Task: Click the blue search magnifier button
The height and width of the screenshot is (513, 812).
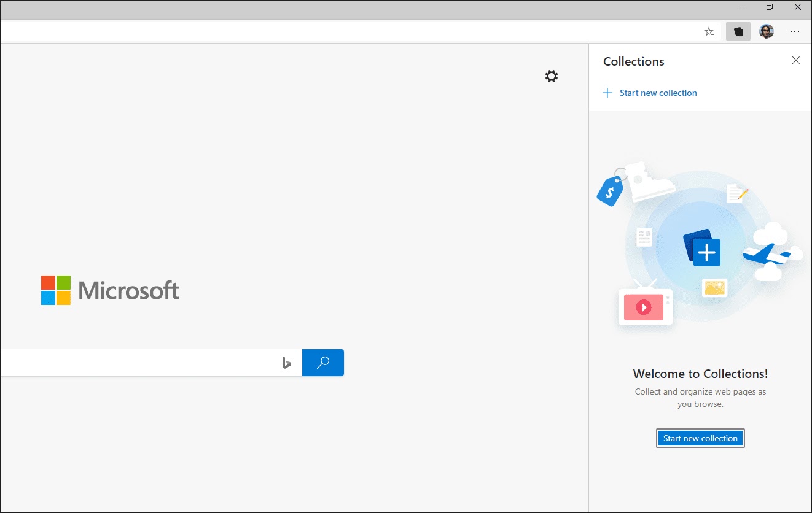Action: coord(323,363)
